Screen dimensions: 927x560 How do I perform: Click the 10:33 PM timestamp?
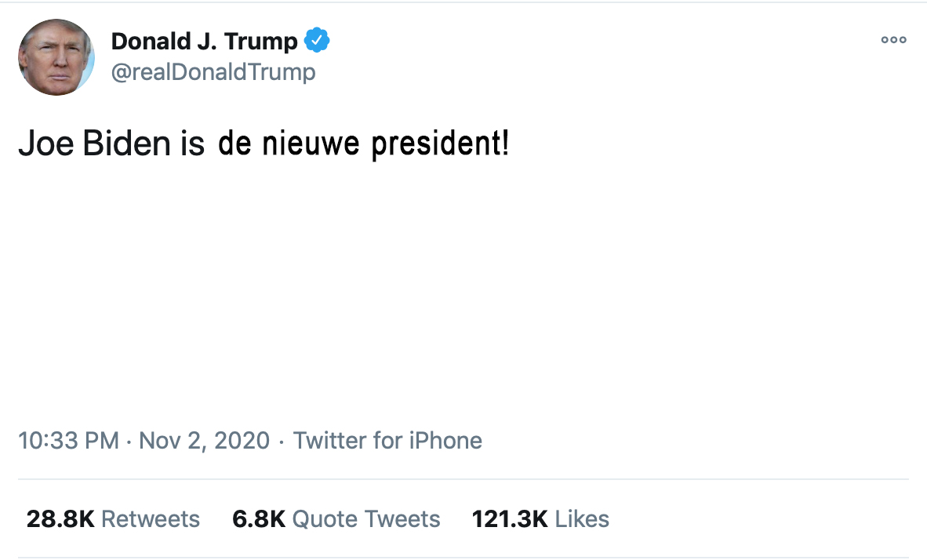click(69, 441)
